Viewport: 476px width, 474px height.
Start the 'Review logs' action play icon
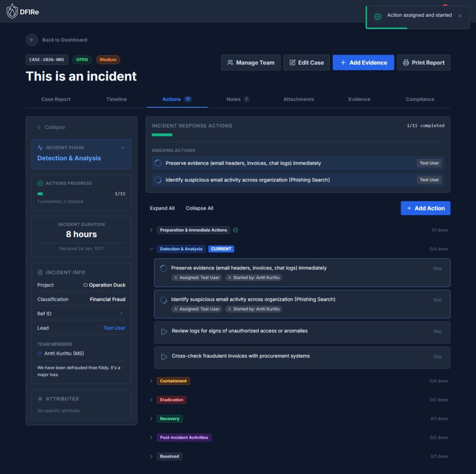(x=164, y=332)
